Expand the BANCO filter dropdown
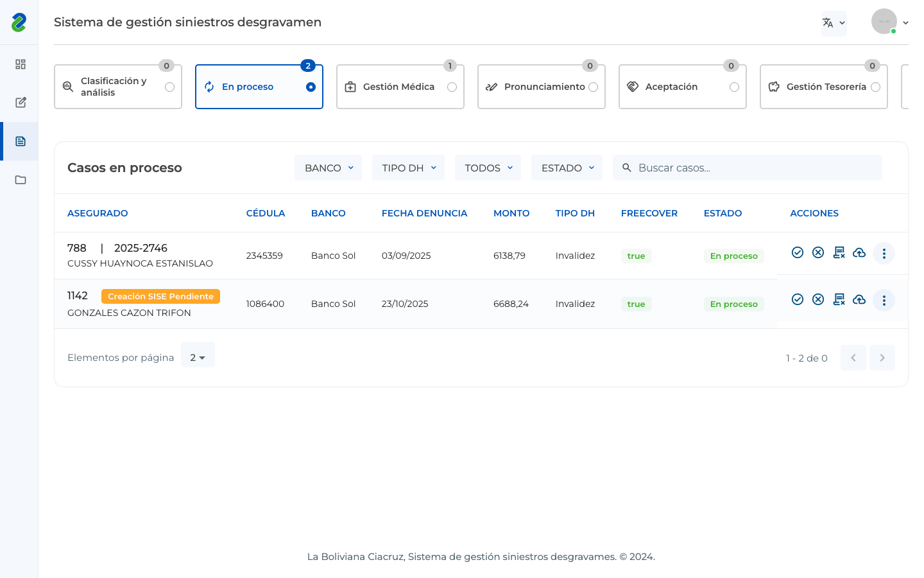Screen dimensions: 924x578 pos(328,168)
